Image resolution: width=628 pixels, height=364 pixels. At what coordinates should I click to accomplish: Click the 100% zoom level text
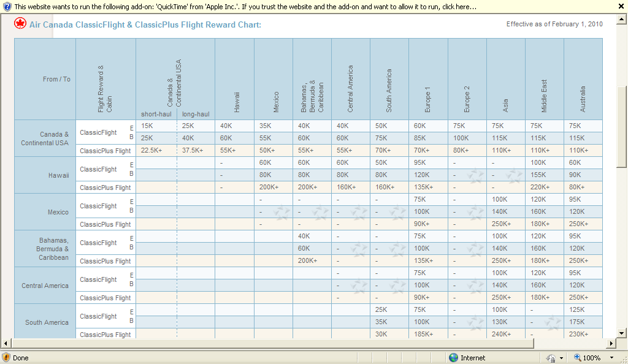click(591, 358)
